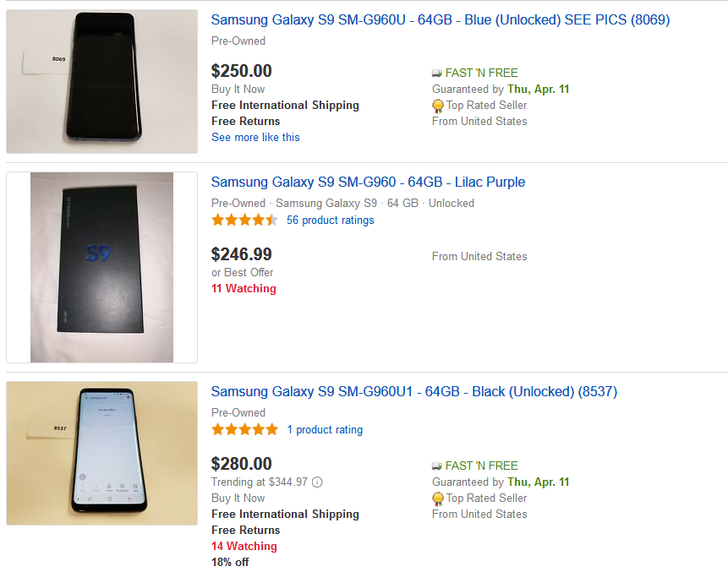Viewport: 728px width, 572px height.
Task: Select the black Galaxy S9 phone thumbnail
Action: [x=102, y=453]
